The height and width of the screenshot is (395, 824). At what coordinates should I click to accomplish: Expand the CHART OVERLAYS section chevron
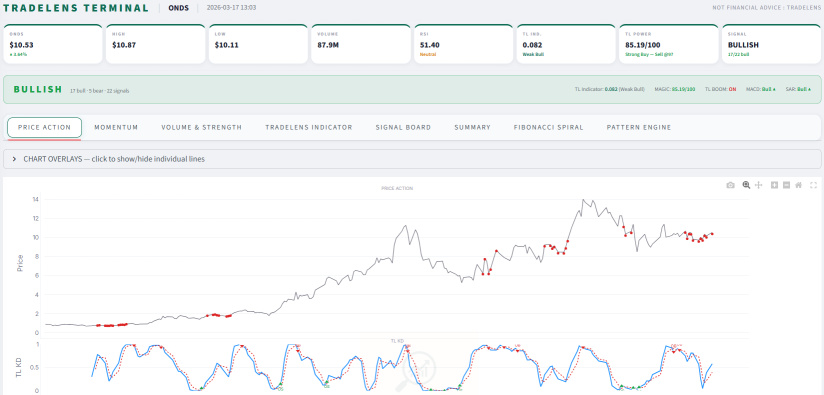coord(14,159)
